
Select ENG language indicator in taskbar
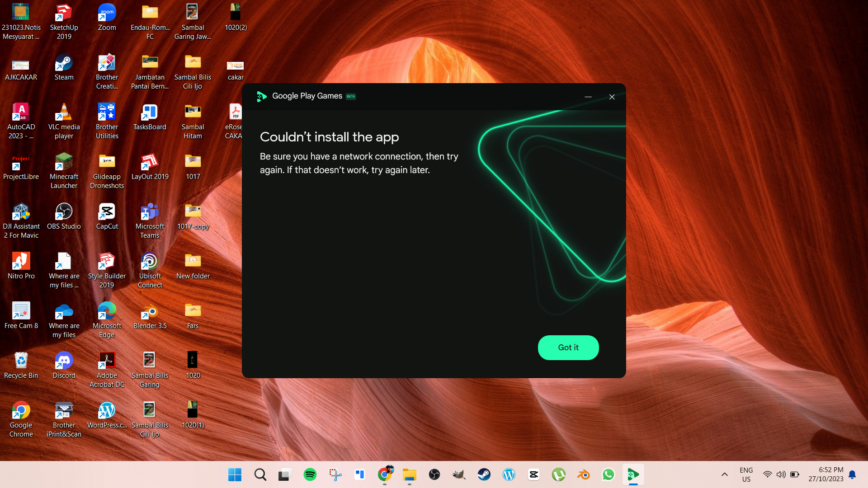pos(746,474)
